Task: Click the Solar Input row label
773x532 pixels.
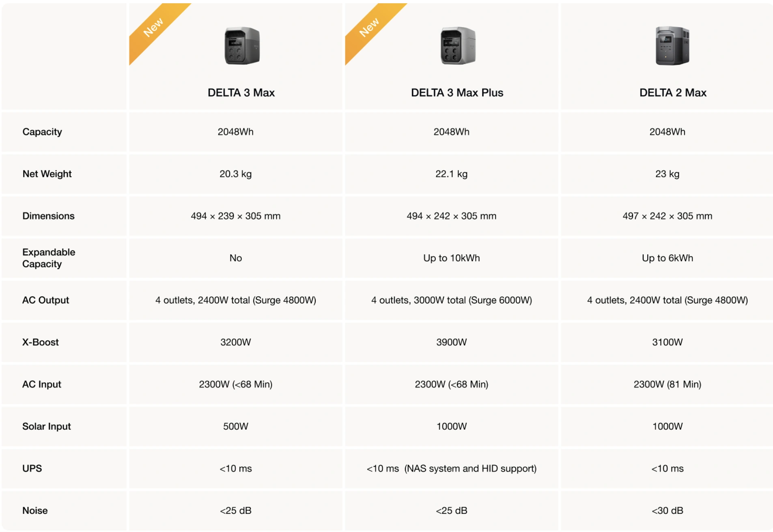Action: click(47, 426)
